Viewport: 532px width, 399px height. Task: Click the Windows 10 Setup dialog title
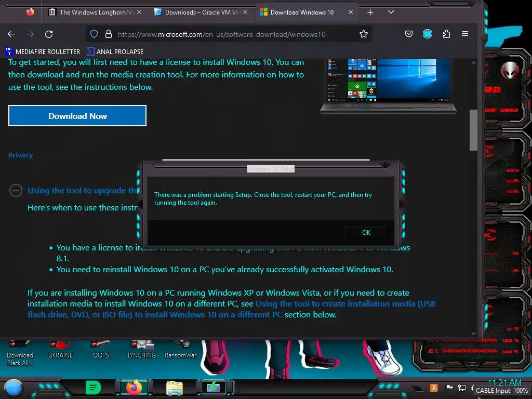pos(270,169)
